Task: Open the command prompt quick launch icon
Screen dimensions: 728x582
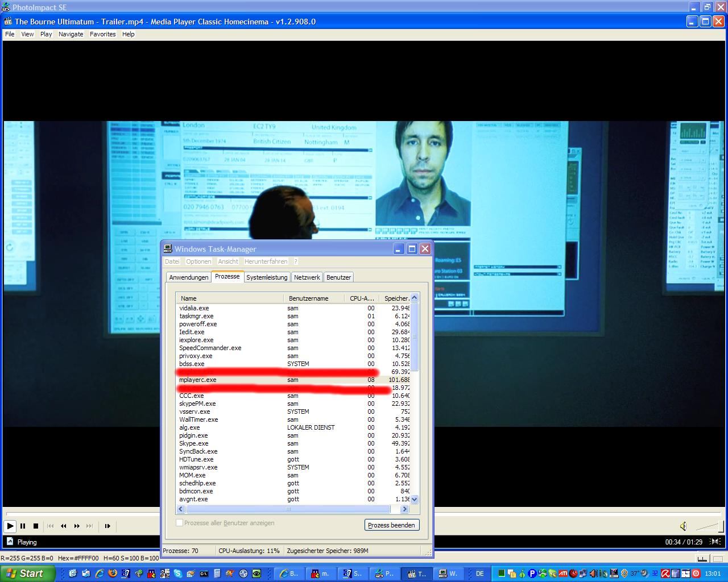Action: click(x=204, y=573)
